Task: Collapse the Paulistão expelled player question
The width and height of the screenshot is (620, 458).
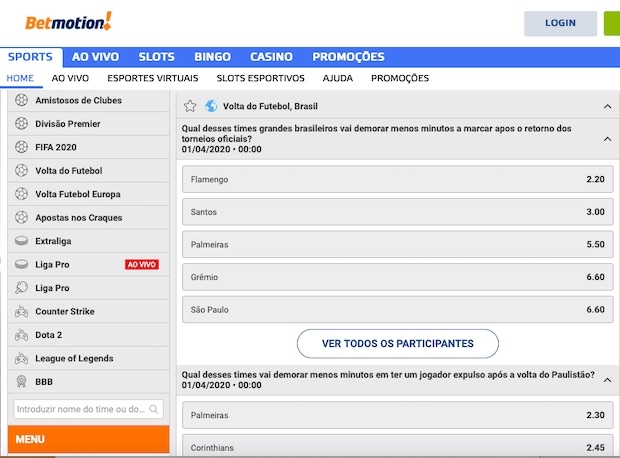Action: pyautogui.click(x=607, y=378)
